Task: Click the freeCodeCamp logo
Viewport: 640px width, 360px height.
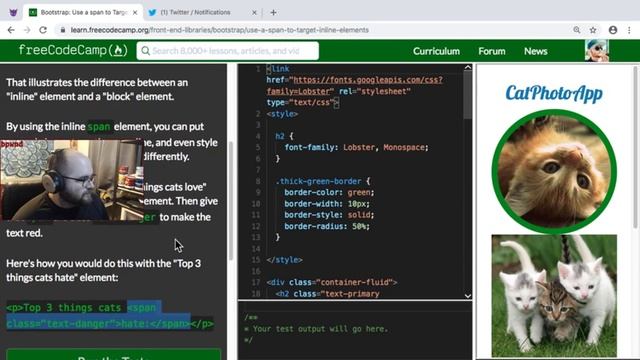Action: (73, 51)
